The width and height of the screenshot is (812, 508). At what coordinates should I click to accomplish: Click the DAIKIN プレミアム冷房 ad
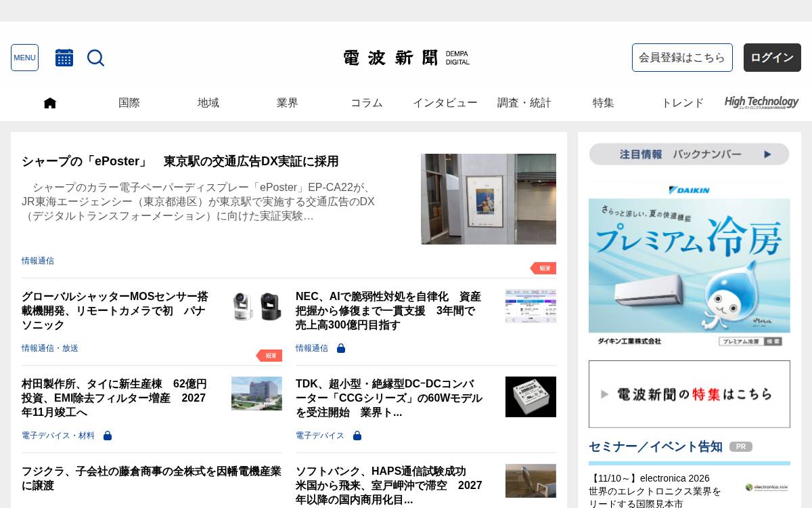click(x=690, y=265)
